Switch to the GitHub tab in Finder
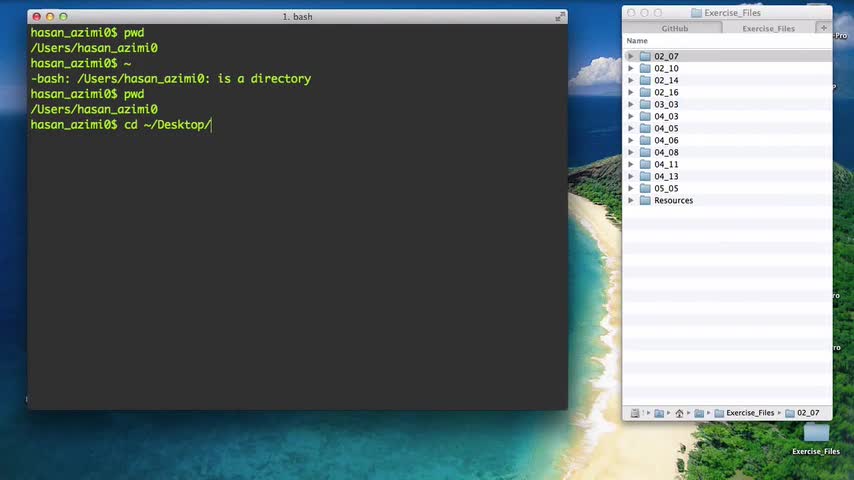 674,28
